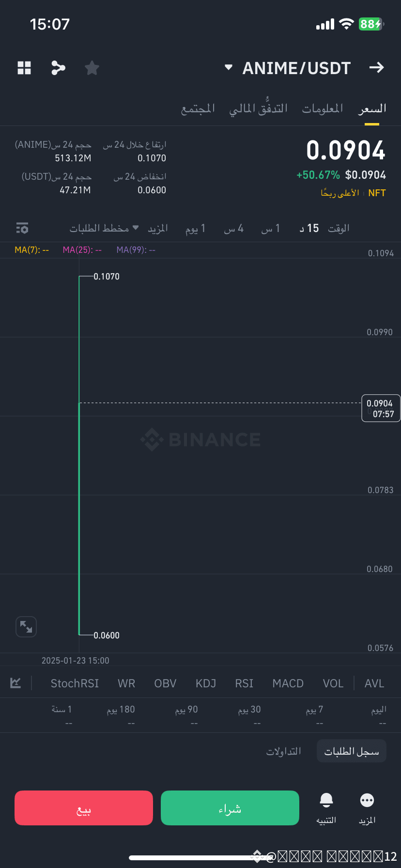401x868 pixels.
Task: Select the MACD indicator
Action: click(x=288, y=683)
